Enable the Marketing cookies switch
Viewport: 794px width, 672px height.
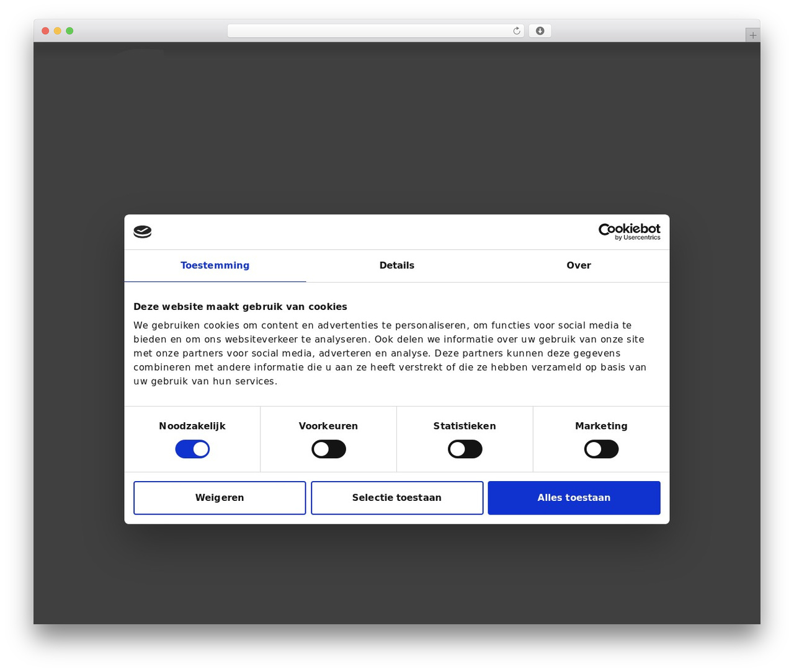click(x=601, y=449)
